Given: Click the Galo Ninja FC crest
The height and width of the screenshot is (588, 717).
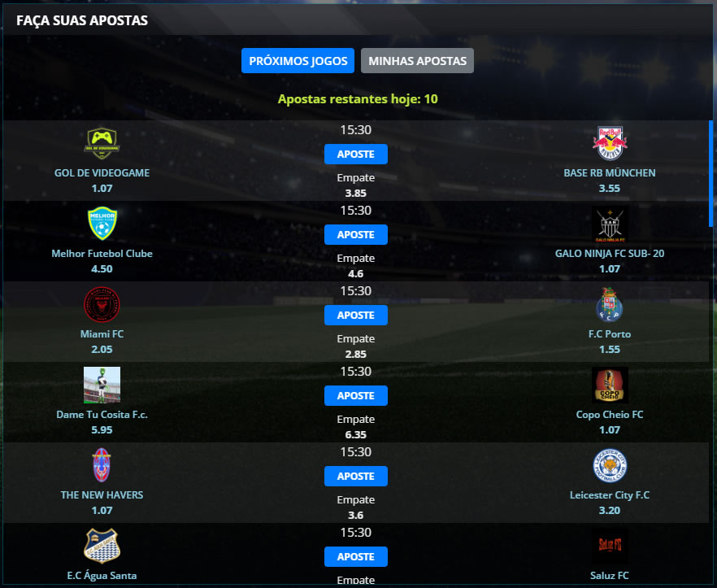Looking at the screenshot, I should tap(610, 224).
